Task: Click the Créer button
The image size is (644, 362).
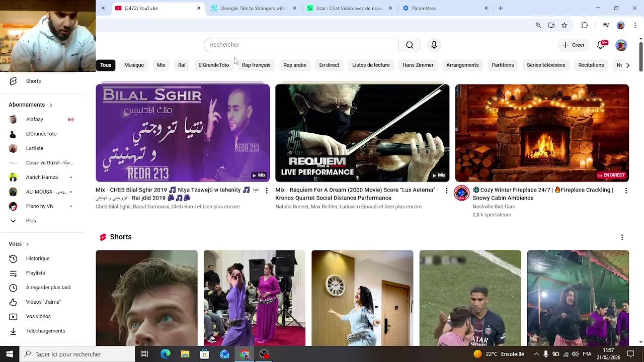Action: [x=573, y=45]
